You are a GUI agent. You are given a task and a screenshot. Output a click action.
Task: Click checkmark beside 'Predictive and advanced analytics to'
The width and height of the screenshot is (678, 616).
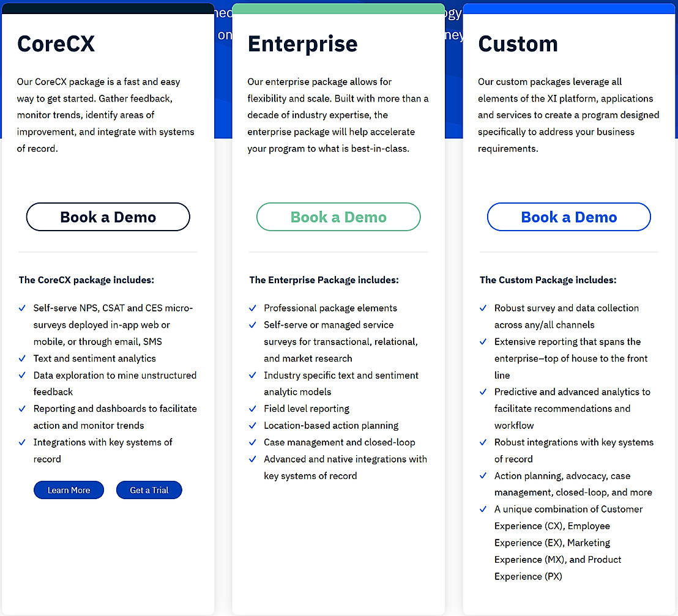[x=483, y=392]
